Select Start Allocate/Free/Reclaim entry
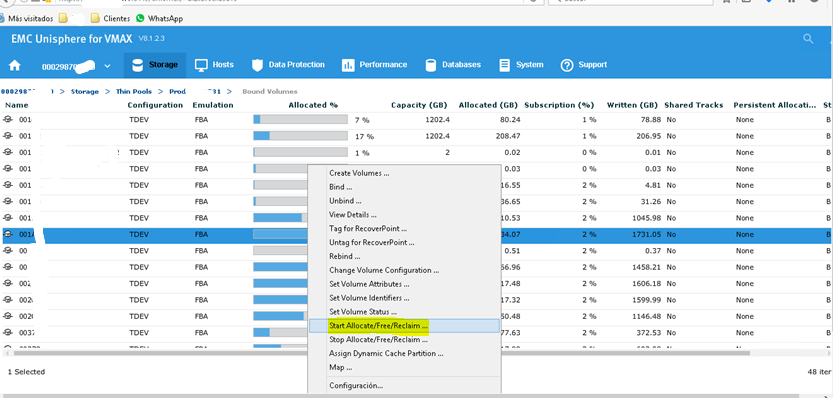This screenshot has height=401, width=833. 379,325
